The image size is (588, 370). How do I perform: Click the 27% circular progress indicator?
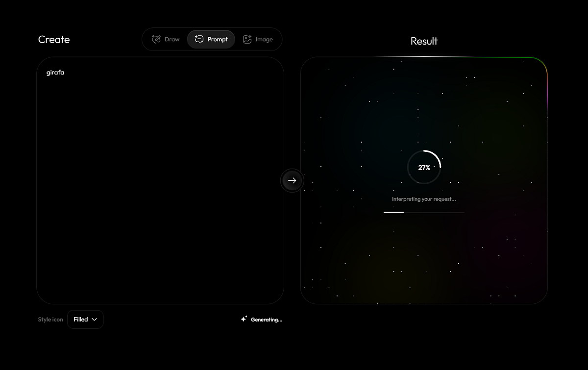[424, 167]
